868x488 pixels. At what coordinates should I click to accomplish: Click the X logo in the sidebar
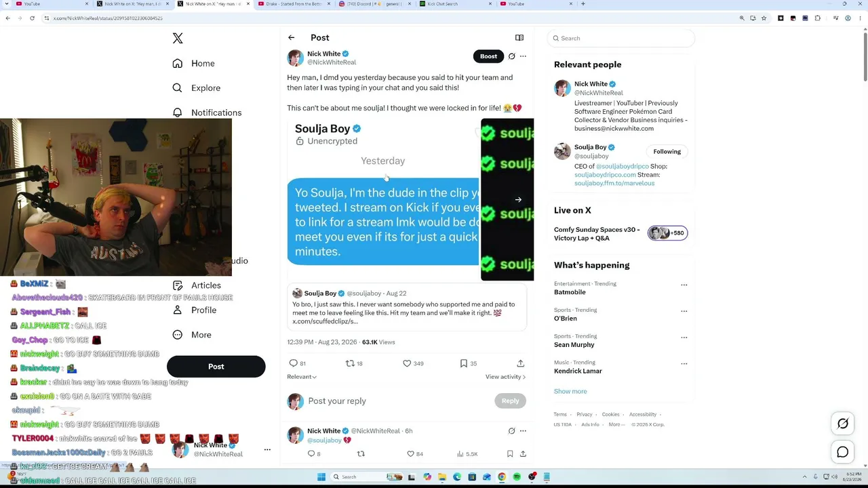pos(178,39)
